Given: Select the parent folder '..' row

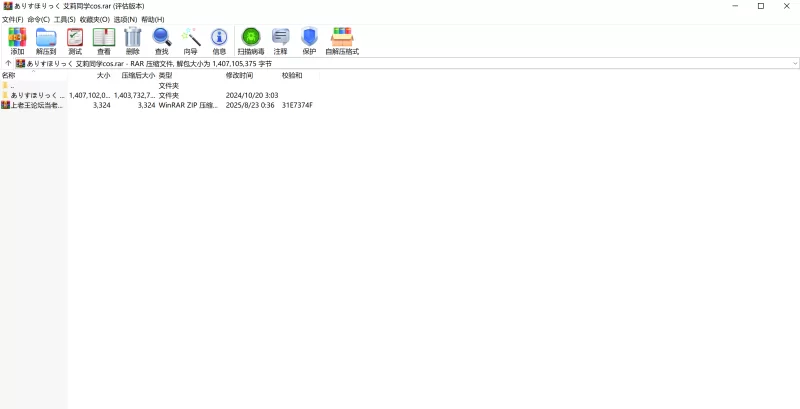Looking at the screenshot, I should 160,86.
